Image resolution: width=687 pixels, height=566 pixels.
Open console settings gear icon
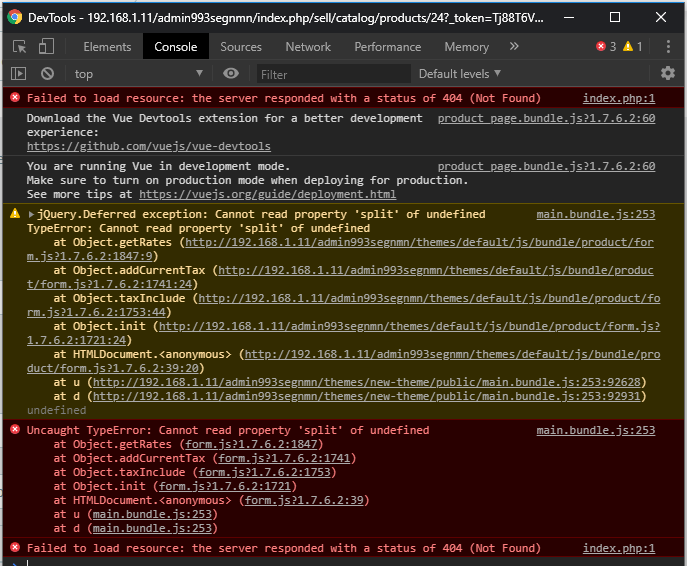coord(668,73)
